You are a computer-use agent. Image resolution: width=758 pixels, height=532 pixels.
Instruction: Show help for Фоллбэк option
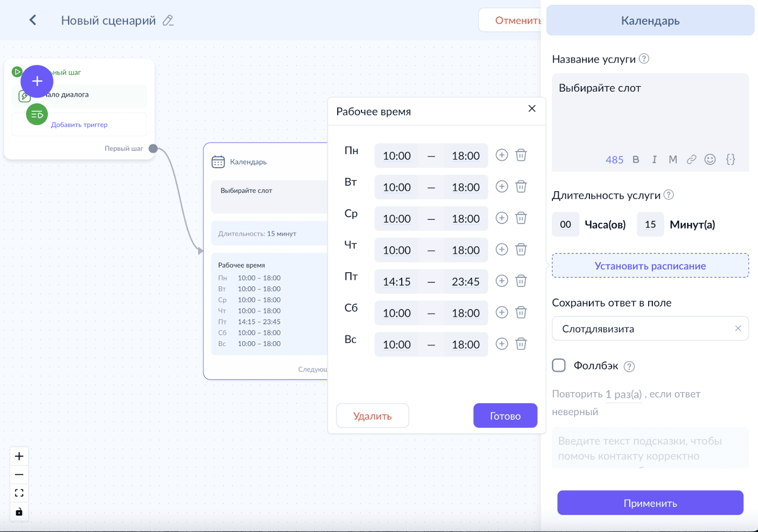click(x=629, y=366)
